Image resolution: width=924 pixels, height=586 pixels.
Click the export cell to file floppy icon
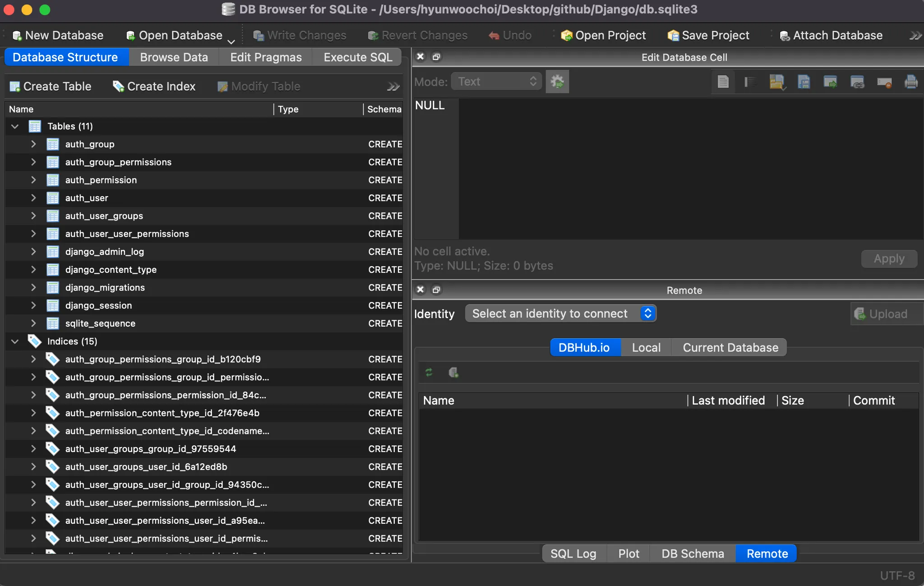point(803,82)
